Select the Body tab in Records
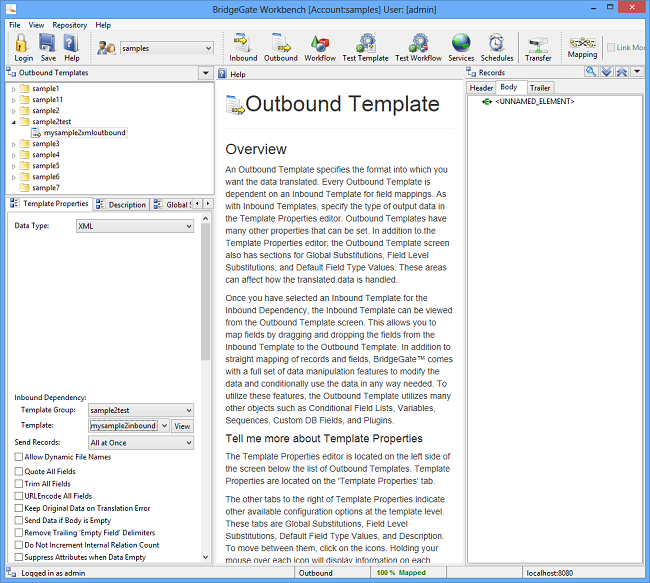This screenshot has width=650, height=583. [x=509, y=87]
